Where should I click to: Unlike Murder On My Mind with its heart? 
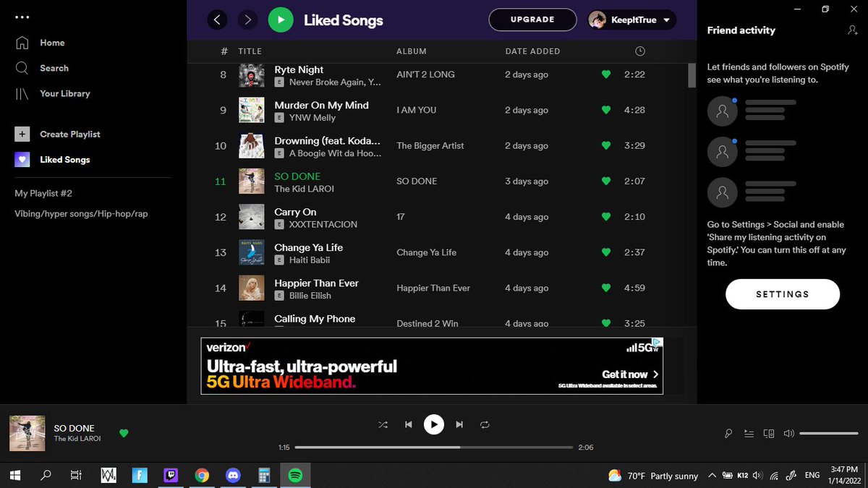(x=606, y=110)
